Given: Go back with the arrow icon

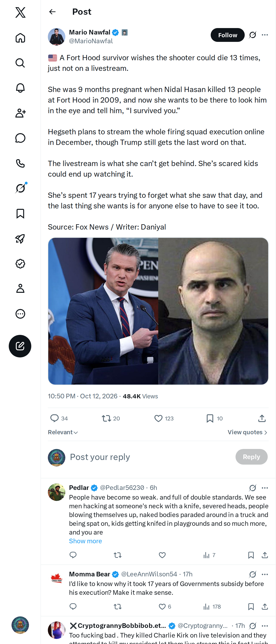Looking at the screenshot, I should 52,12.
